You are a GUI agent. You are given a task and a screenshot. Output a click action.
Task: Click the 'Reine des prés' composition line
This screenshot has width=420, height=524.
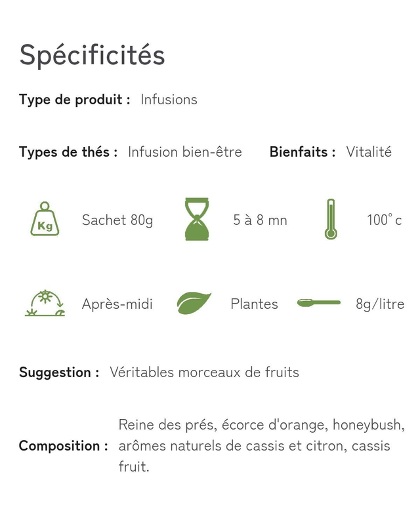click(262, 425)
